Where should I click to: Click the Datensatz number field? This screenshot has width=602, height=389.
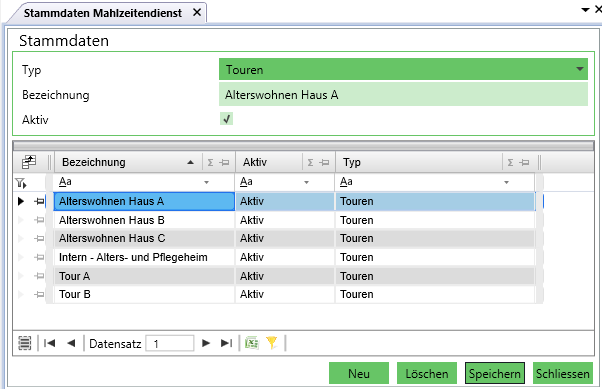[x=170, y=343]
